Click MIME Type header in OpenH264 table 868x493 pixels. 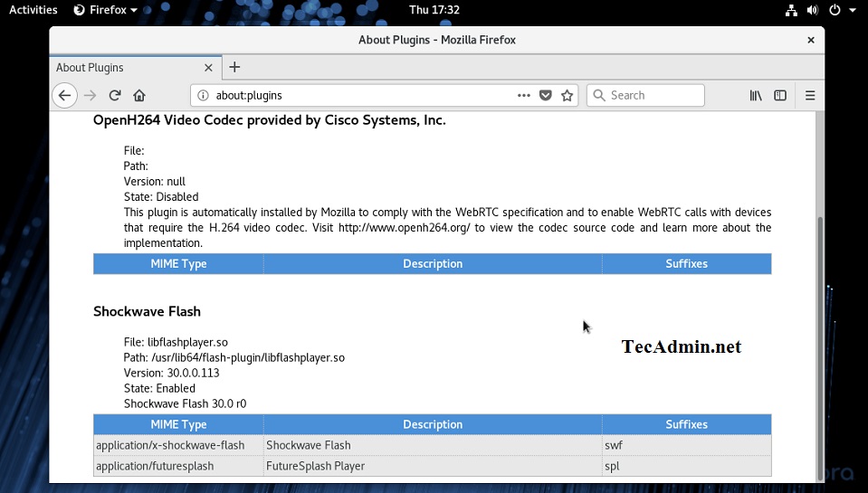(x=178, y=264)
